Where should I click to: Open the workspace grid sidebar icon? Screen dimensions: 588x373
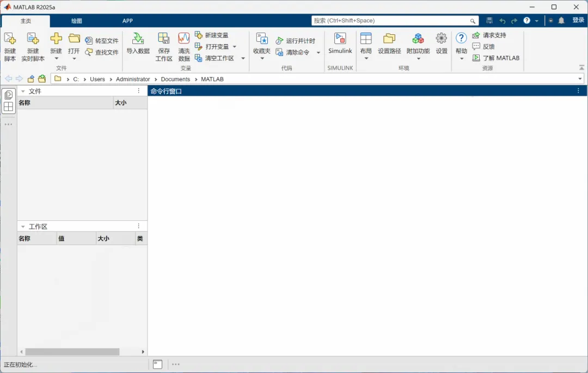coord(8,107)
